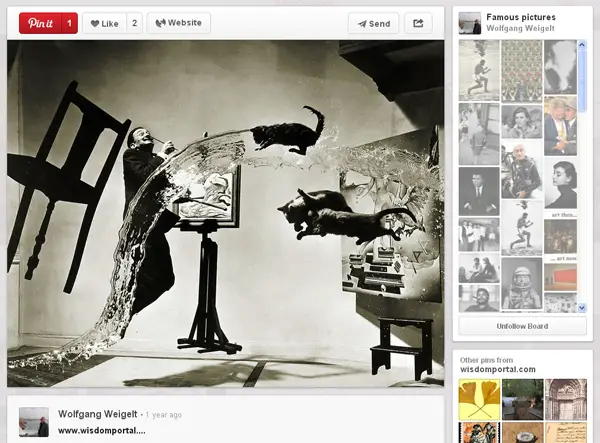Open the source Website button
The width and height of the screenshot is (600, 443).
point(178,23)
